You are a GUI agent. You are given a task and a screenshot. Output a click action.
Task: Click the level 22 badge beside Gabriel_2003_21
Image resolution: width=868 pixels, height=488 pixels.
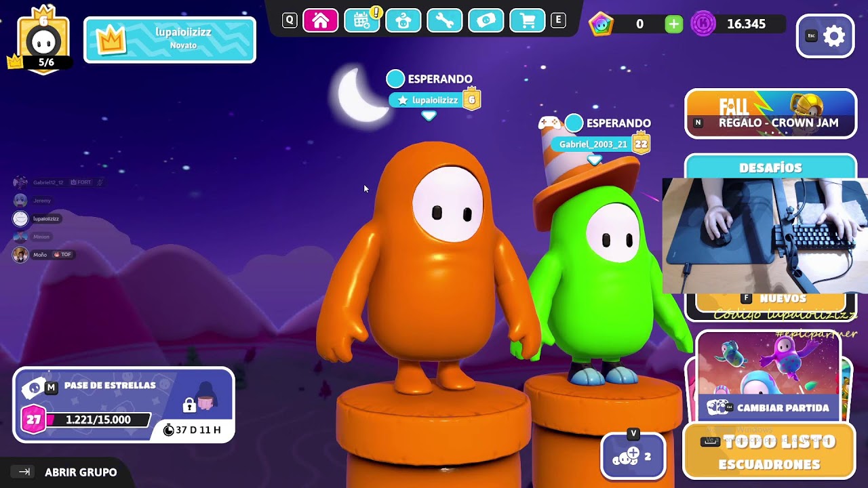pos(641,144)
